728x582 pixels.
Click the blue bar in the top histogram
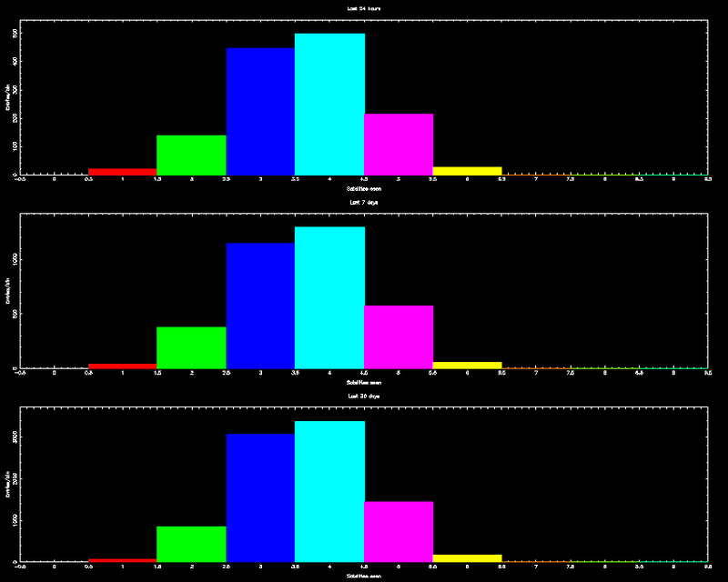click(x=260, y=111)
